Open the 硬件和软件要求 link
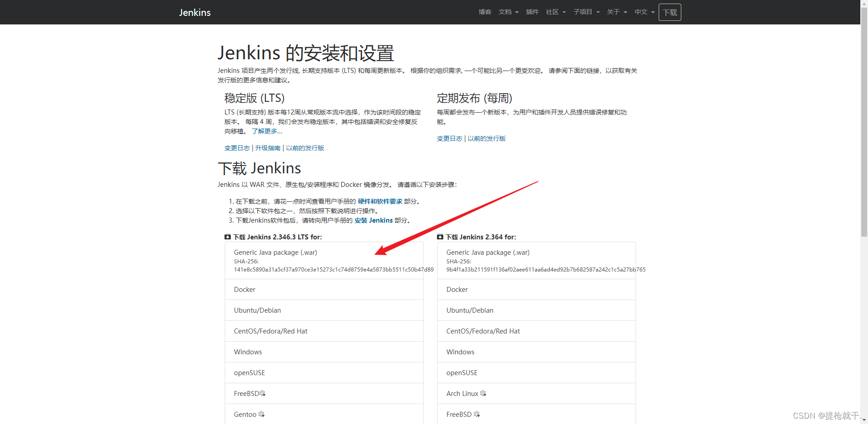This screenshot has height=424, width=868. [380, 201]
